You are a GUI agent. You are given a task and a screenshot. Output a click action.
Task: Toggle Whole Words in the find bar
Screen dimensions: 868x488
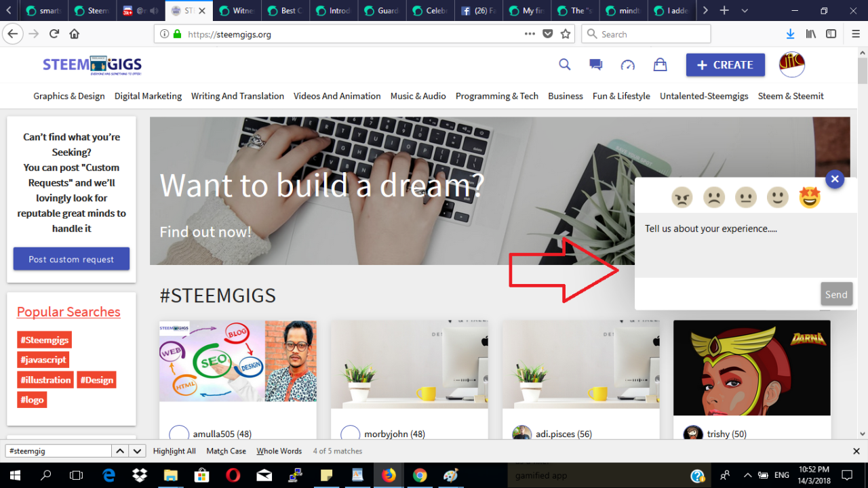[279, 451]
